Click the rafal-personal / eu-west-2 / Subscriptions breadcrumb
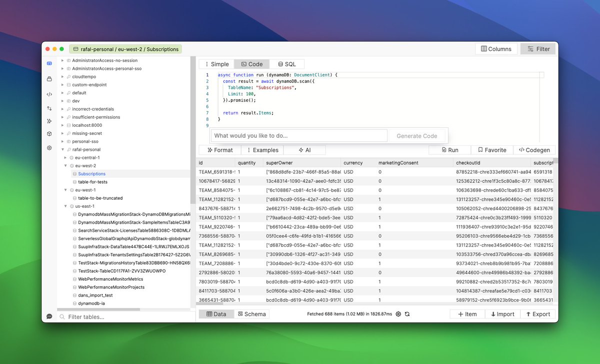The image size is (600, 364). coord(125,49)
